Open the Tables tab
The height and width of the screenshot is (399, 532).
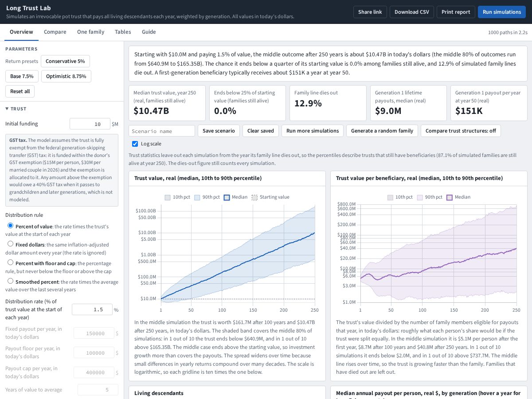pos(123,32)
